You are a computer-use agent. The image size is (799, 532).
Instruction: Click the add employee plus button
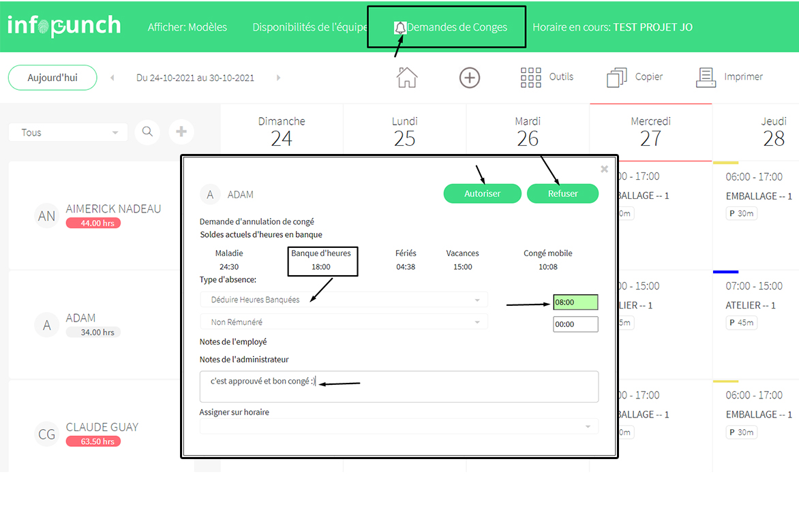[x=181, y=132]
